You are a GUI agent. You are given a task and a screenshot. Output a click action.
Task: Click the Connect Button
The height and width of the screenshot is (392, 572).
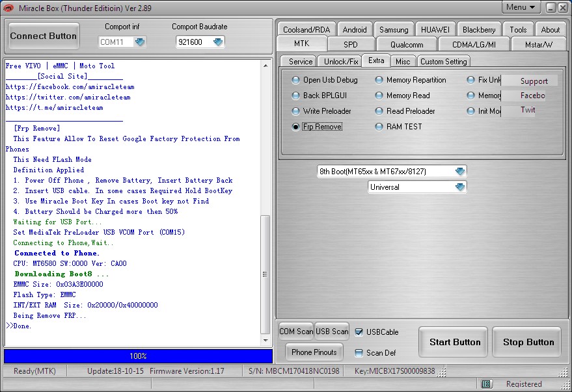pyautogui.click(x=44, y=36)
